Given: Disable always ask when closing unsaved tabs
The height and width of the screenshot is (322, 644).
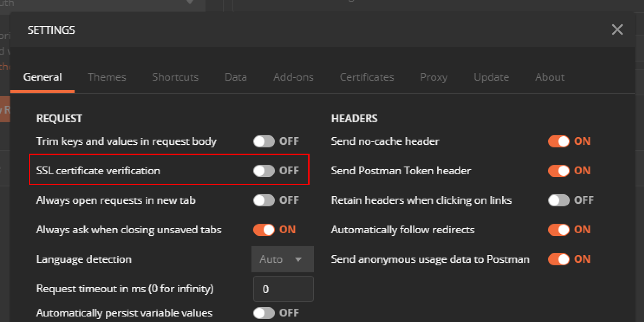Looking at the screenshot, I should tap(264, 230).
